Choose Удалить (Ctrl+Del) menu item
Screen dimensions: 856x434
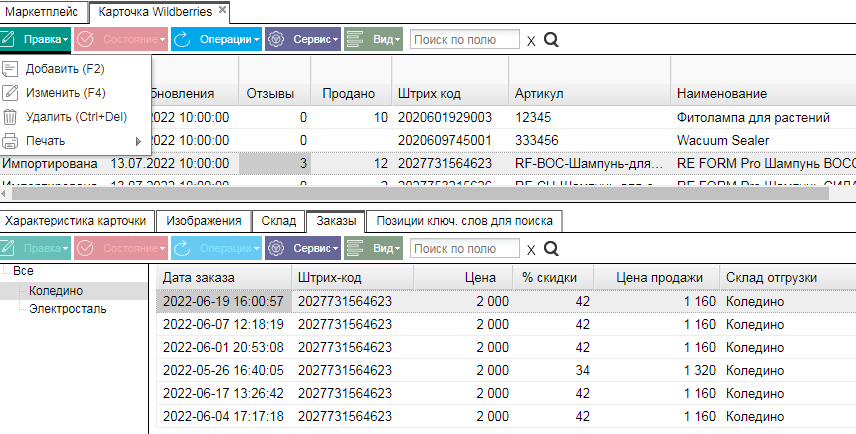(x=75, y=117)
